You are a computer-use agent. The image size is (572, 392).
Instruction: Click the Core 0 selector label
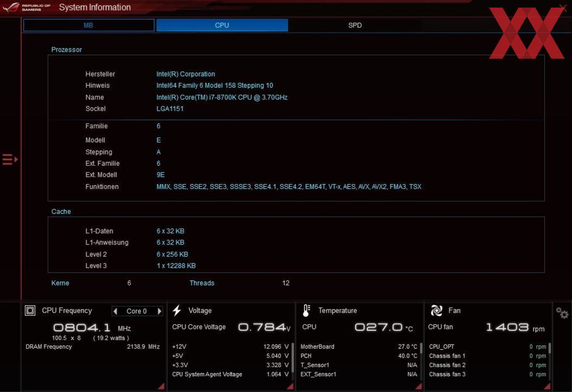(137, 311)
